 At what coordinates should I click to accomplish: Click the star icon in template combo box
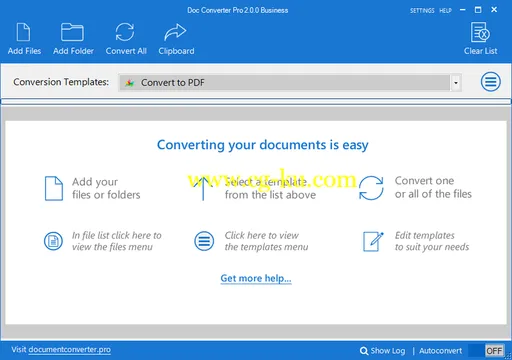point(129,83)
